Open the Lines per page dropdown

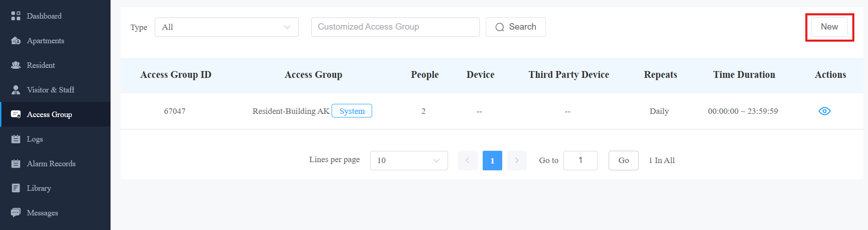click(409, 160)
